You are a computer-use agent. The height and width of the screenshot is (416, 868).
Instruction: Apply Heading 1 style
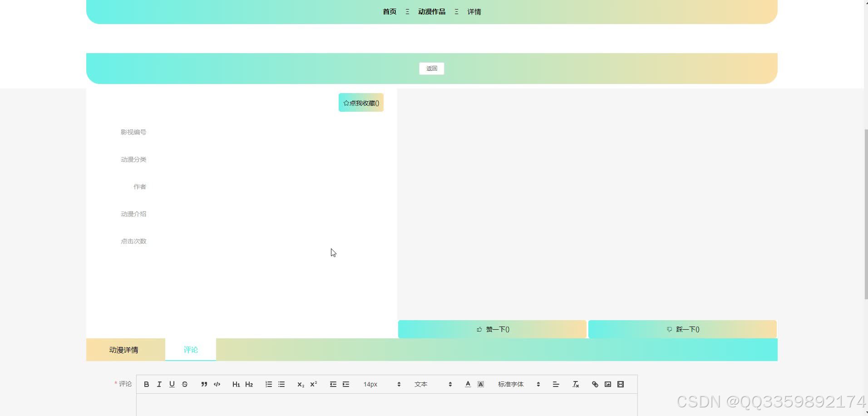point(236,384)
